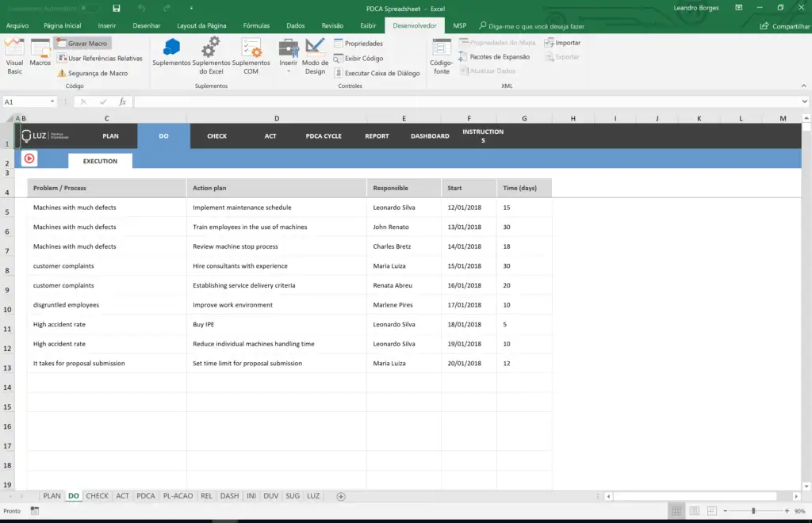Image resolution: width=812 pixels, height=523 pixels.
Task: Click the red play icon under the LUZ logo
Action: tap(29, 158)
